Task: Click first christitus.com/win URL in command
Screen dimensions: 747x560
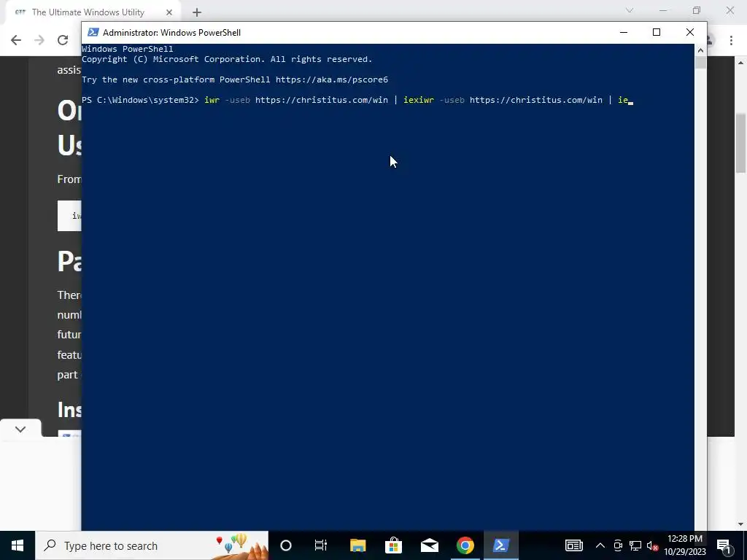Action: click(x=322, y=100)
